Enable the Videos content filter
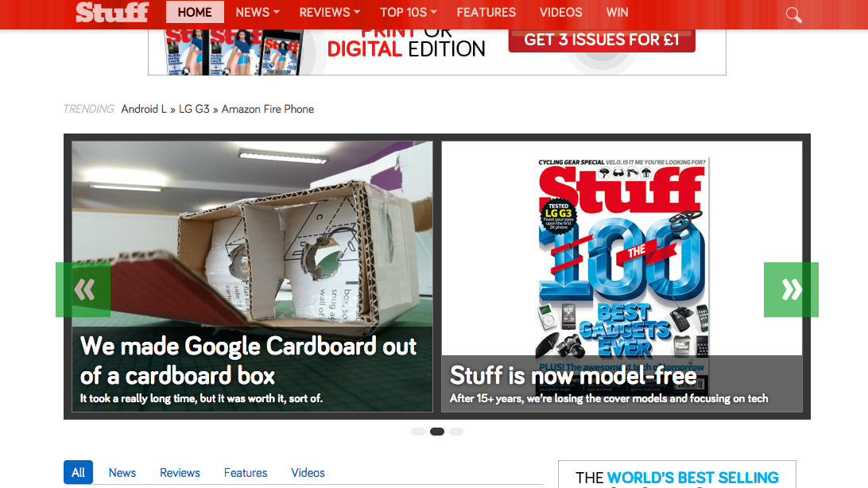 click(x=308, y=472)
